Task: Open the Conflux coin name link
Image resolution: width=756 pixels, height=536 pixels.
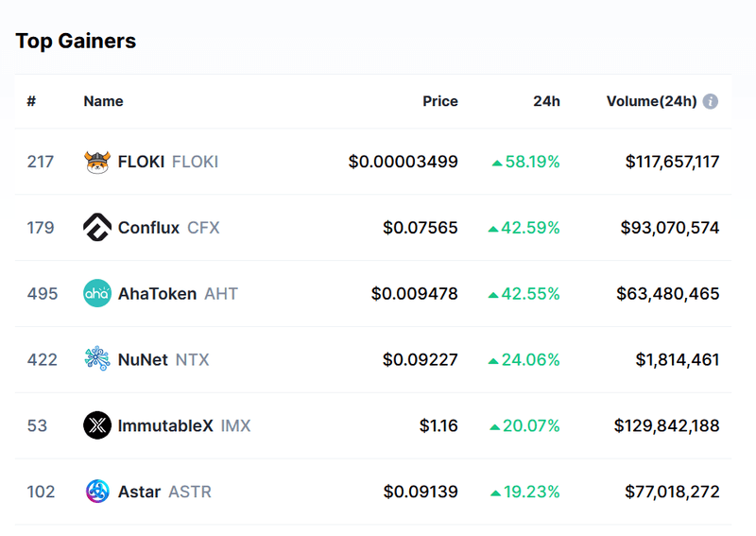Action: click(148, 228)
